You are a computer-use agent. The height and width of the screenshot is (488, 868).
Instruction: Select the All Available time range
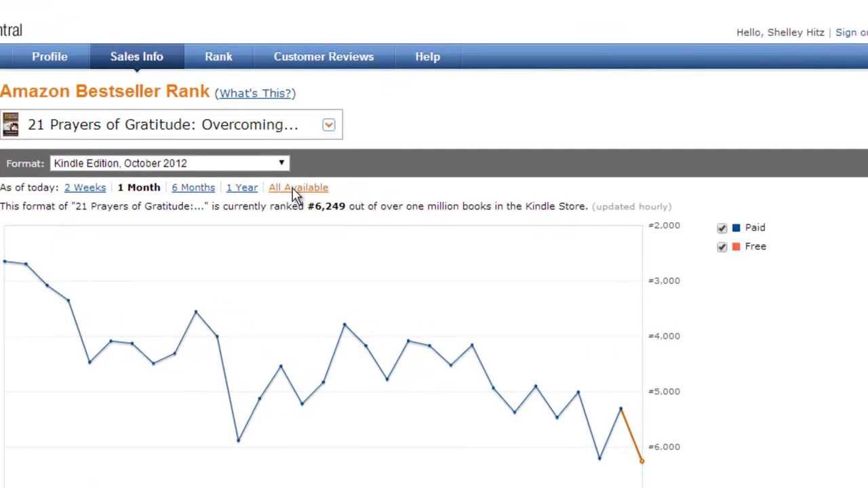click(298, 188)
